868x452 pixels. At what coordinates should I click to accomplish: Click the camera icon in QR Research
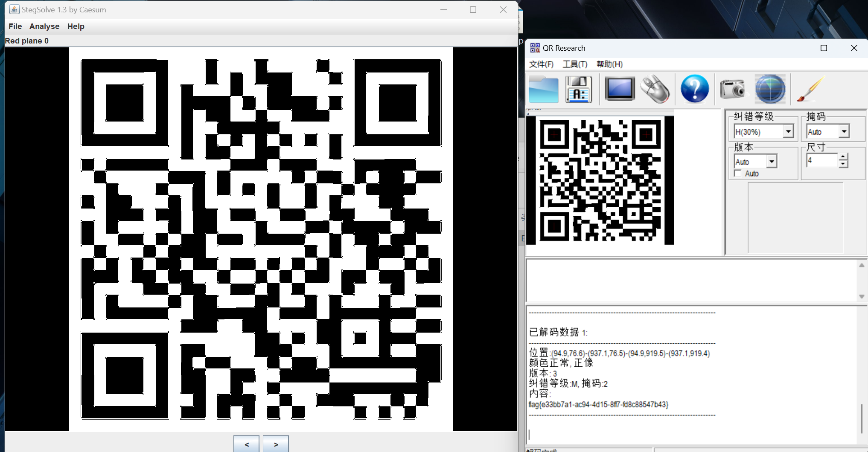click(x=732, y=89)
